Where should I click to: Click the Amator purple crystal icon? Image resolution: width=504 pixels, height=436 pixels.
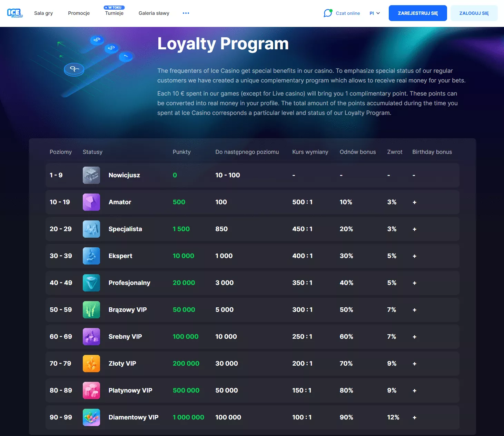(91, 202)
